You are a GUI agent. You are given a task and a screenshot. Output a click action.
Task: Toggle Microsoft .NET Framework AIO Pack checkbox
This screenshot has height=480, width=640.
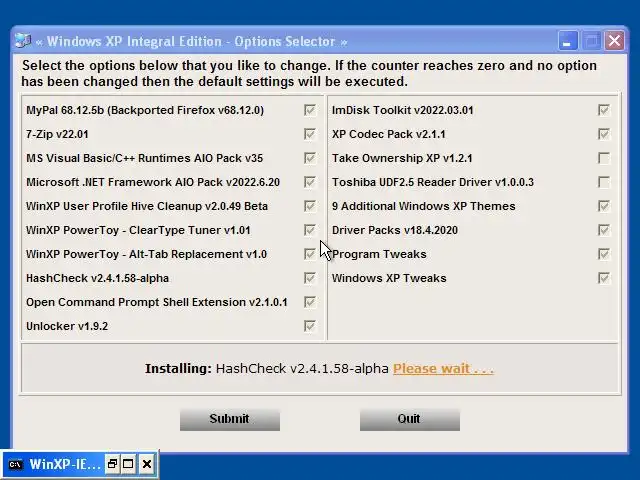point(310,182)
